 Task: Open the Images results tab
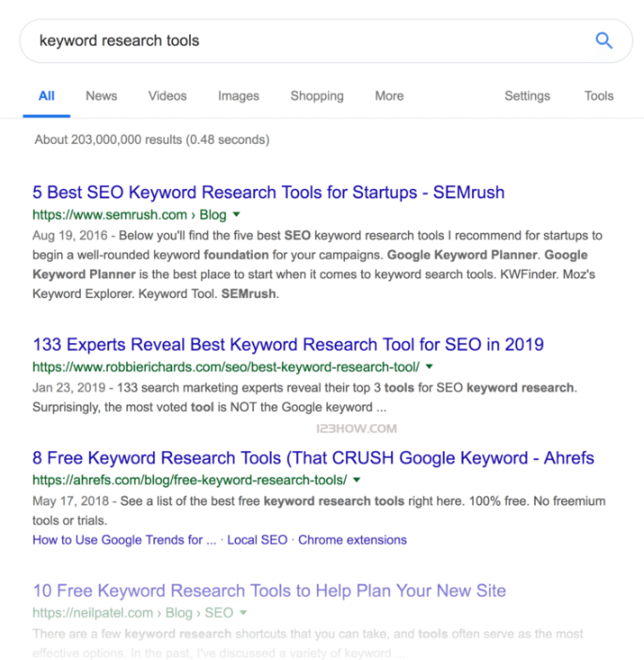pyautogui.click(x=238, y=96)
